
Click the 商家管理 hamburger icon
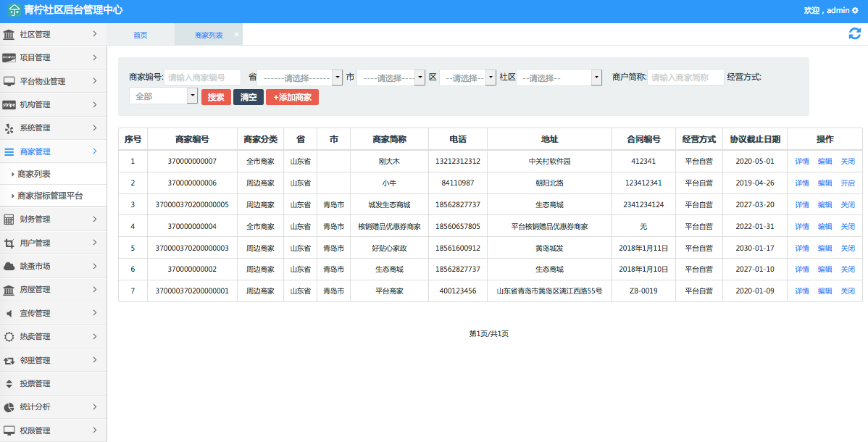[9, 151]
